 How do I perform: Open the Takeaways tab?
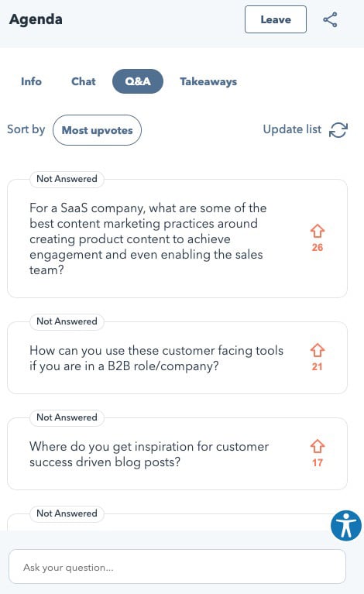coord(208,82)
